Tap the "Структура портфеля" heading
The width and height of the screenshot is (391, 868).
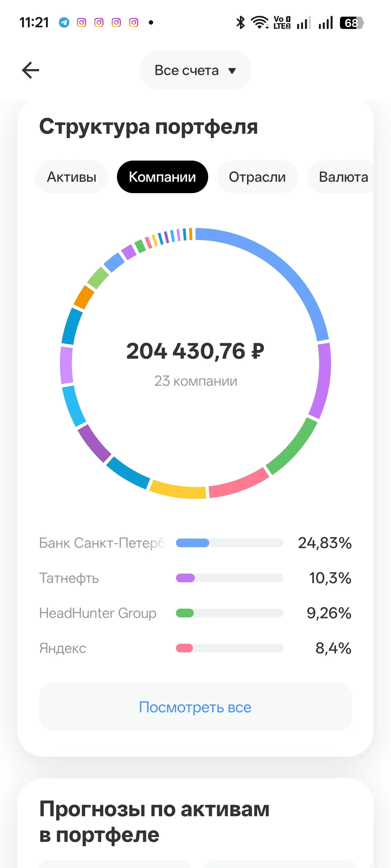click(x=148, y=127)
